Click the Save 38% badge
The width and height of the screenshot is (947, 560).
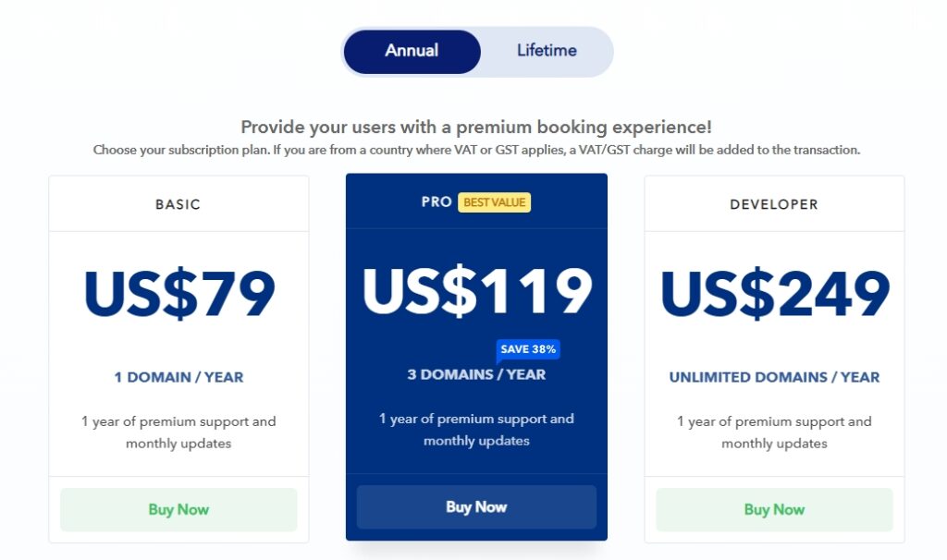[x=528, y=349]
